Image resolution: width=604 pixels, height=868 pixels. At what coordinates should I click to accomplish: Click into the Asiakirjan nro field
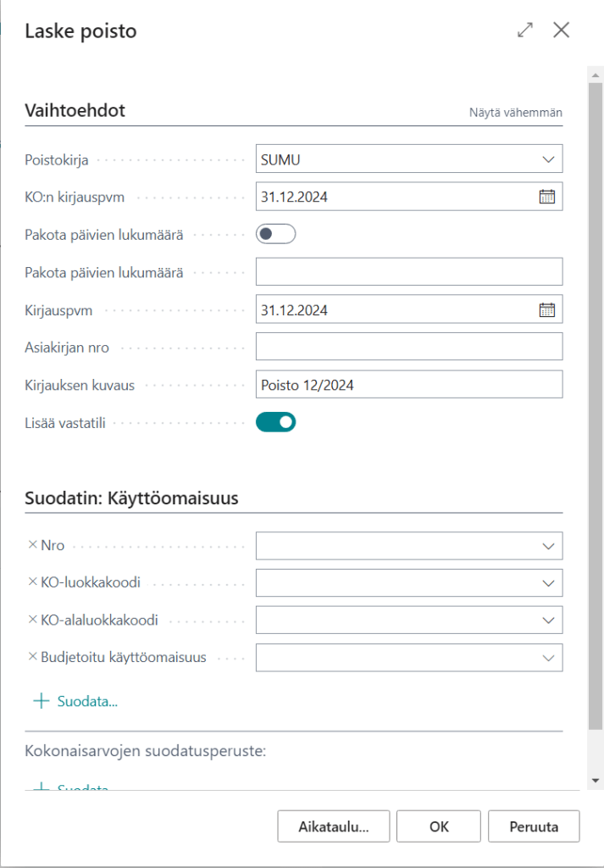[x=408, y=347]
